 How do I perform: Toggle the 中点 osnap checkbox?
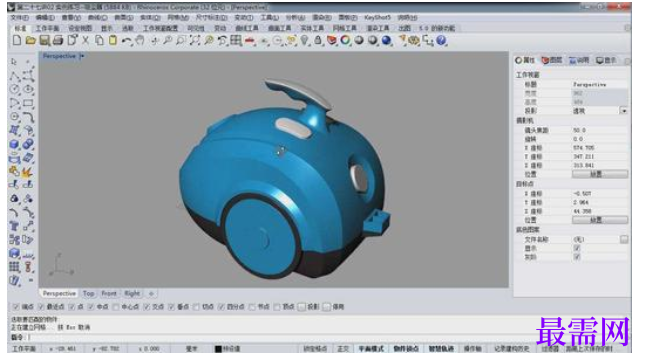91,307
